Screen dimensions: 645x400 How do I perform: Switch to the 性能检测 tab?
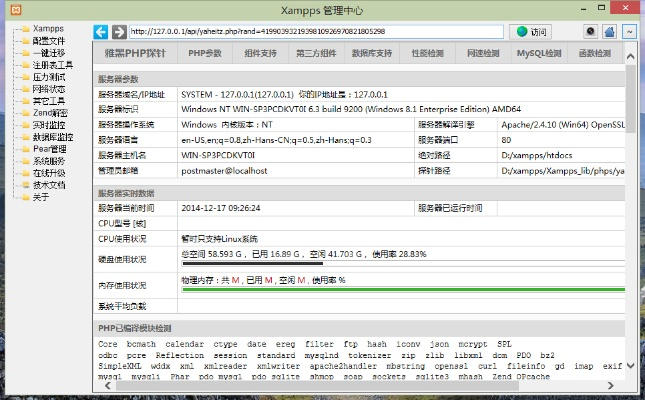pyautogui.click(x=429, y=52)
